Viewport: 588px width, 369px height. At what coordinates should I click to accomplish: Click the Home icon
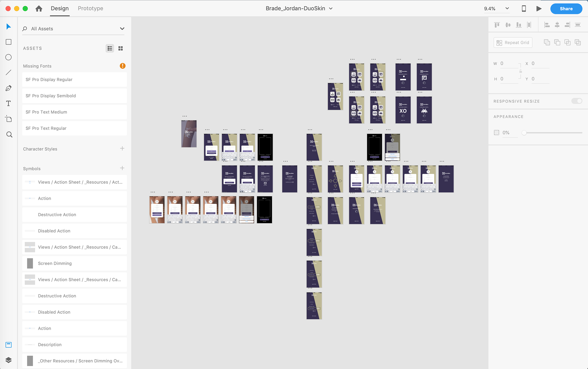(39, 9)
